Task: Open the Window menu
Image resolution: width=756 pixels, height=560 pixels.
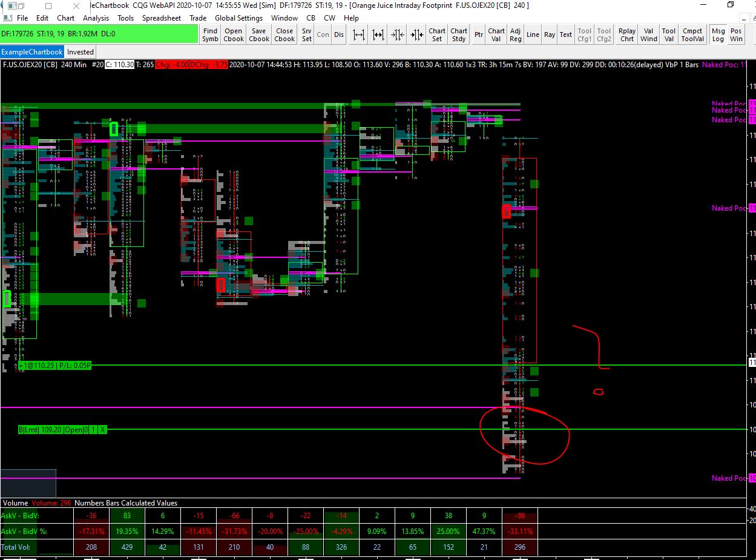Action: [284, 18]
